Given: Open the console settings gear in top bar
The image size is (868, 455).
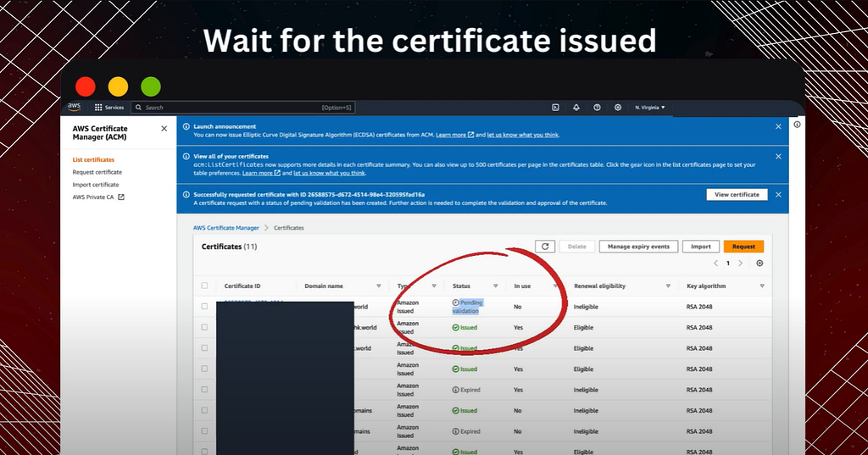Looking at the screenshot, I should pyautogui.click(x=618, y=108).
